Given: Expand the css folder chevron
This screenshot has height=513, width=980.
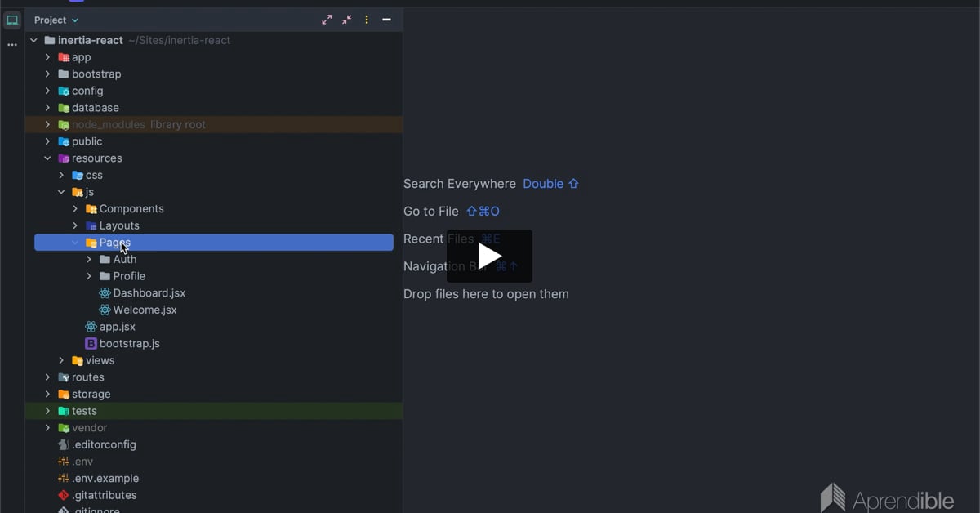Looking at the screenshot, I should pos(61,175).
